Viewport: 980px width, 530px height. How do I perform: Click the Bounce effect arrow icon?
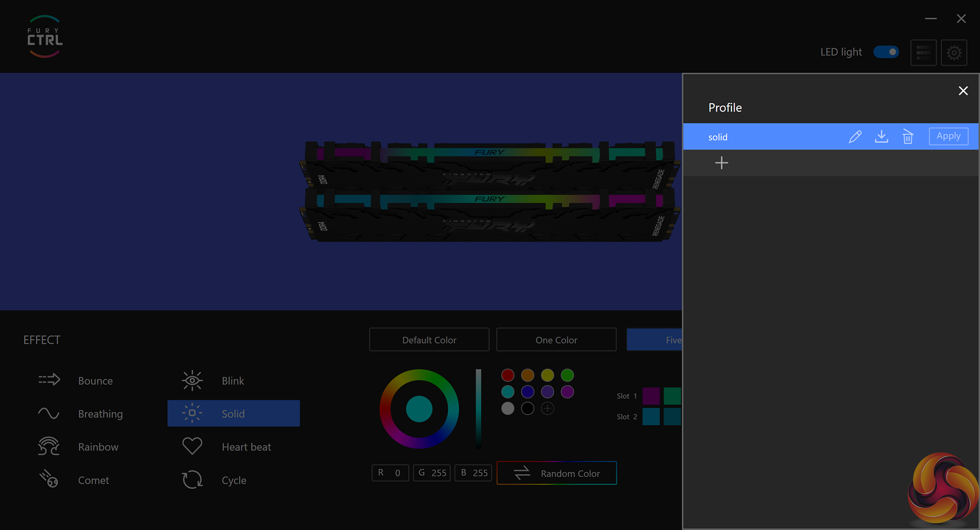point(50,380)
